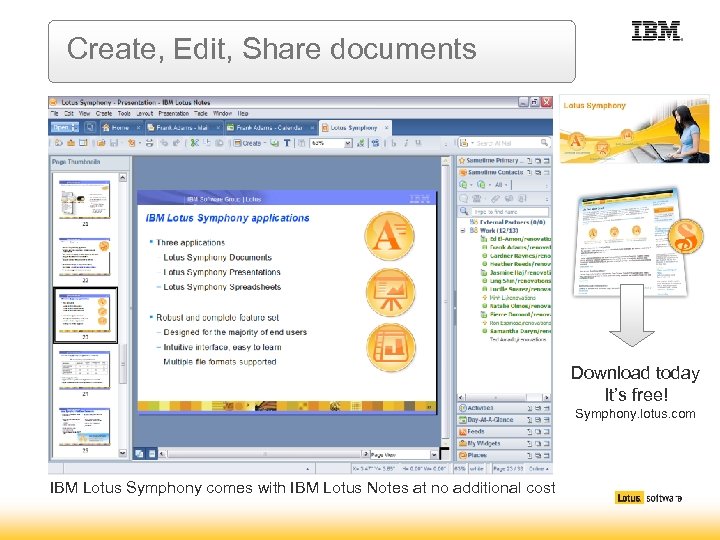Image resolution: width=720 pixels, height=540 pixels.
Task: Close the Lotus Symphony tab
Action: pos(387,127)
